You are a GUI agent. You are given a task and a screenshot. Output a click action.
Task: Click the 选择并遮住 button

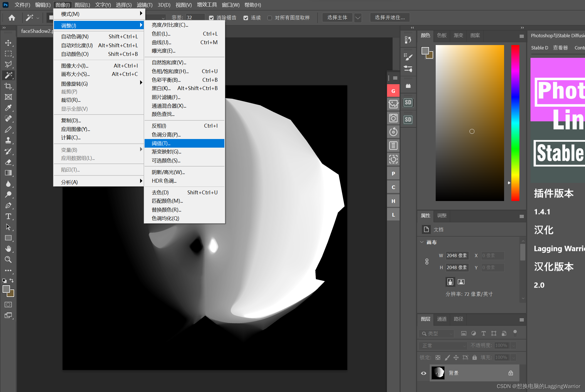point(390,17)
